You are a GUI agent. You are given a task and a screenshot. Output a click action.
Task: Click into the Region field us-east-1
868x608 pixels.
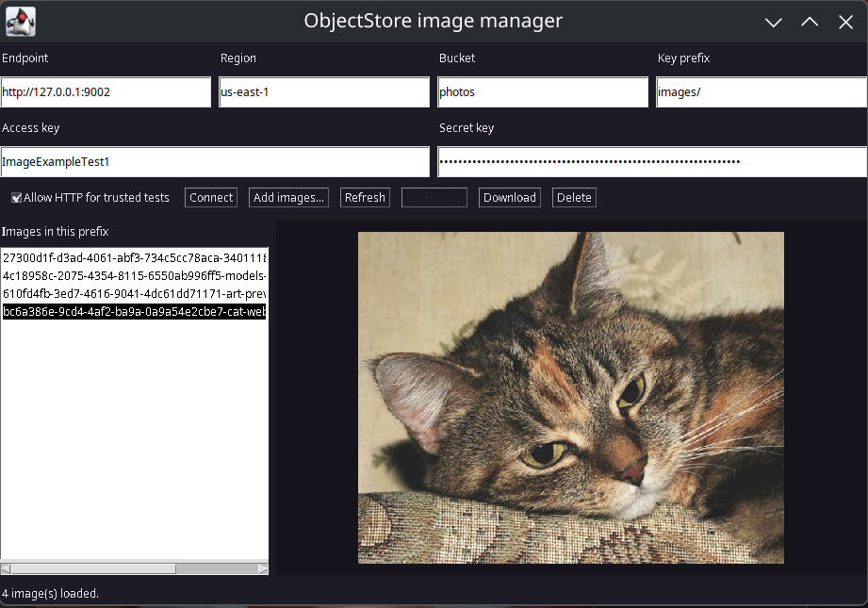pos(324,92)
